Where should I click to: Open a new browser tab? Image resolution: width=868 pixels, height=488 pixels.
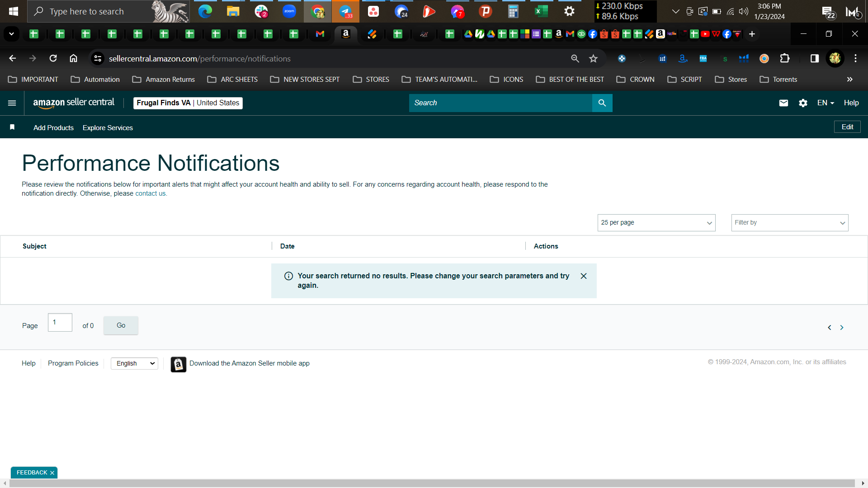pyautogui.click(x=752, y=34)
